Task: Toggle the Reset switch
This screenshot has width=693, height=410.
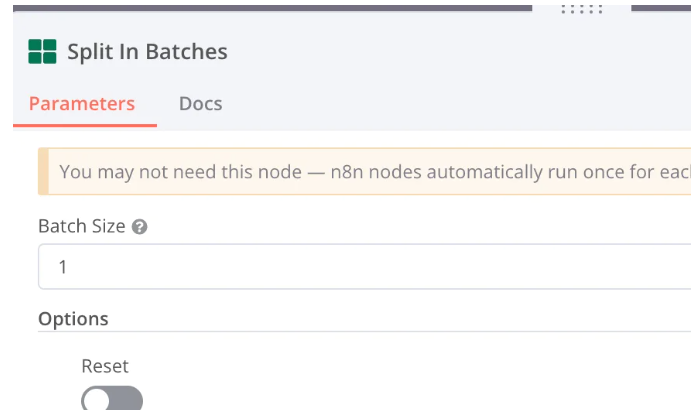Action: (112, 398)
